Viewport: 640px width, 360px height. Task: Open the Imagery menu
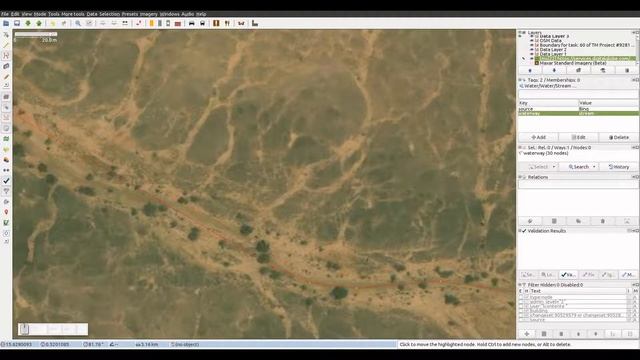click(x=149, y=14)
